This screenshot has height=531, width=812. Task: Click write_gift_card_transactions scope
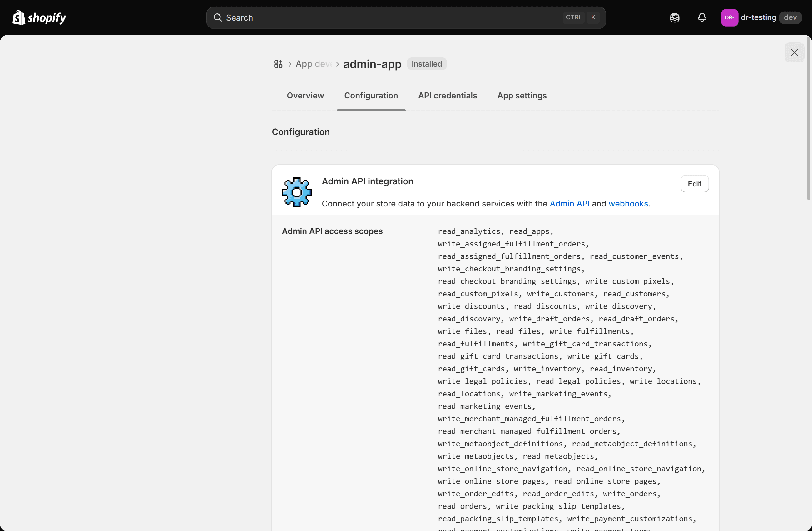click(x=585, y=344)
